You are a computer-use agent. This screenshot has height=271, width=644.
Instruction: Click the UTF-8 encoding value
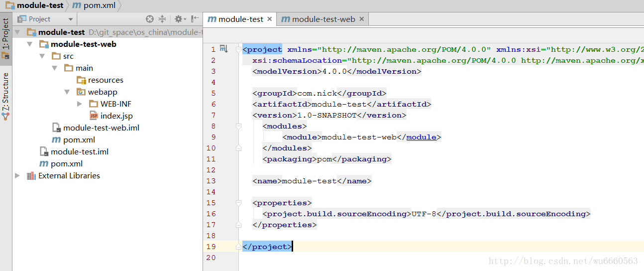[424, 214]
